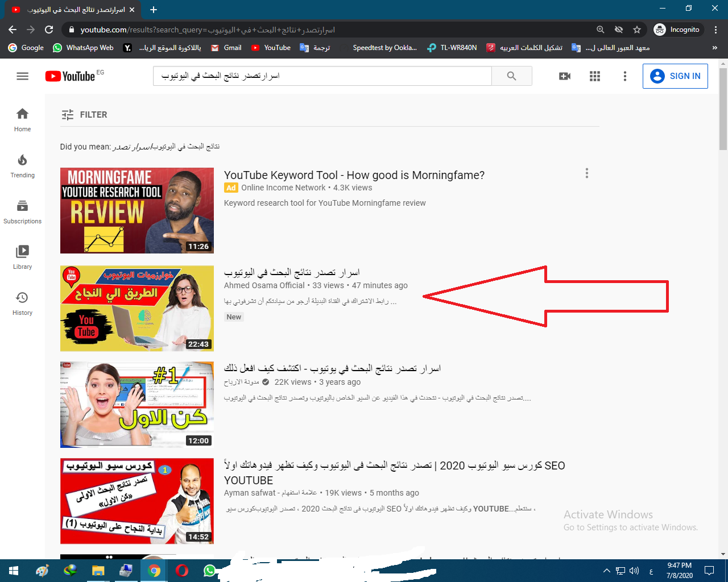Open the Gmail bookmark
The image size is (728, 582).
click(226, 48)
